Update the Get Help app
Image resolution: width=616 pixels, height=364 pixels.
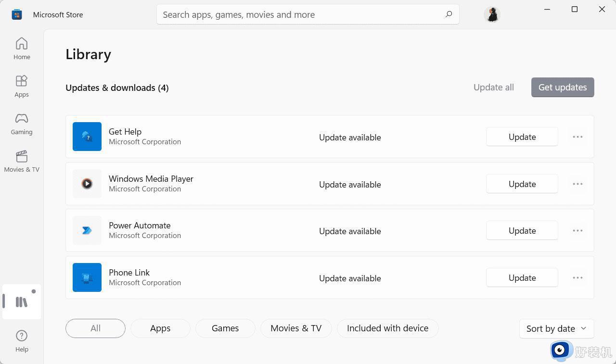522,137
